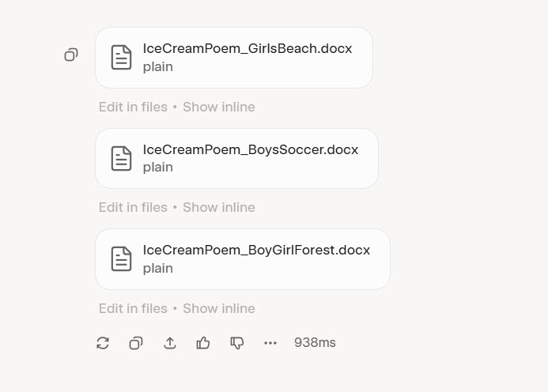Click "Edit in files" under BoyGirlForest document

click(133, 308)
